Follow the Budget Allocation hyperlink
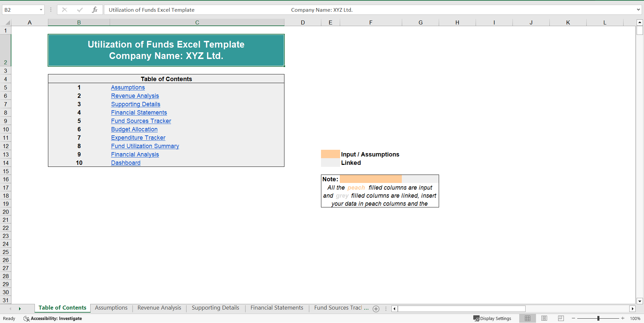This screenshot has width=644, height=323. (x=134, y=129)
